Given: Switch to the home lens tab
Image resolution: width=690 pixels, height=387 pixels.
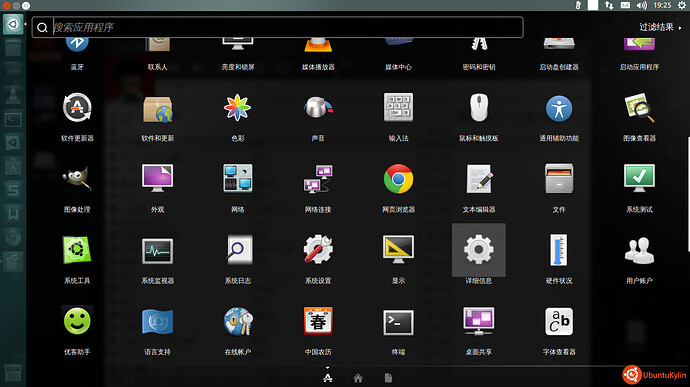Looking at the screenshot, I should pyautogui.click(x=358, y=378).
